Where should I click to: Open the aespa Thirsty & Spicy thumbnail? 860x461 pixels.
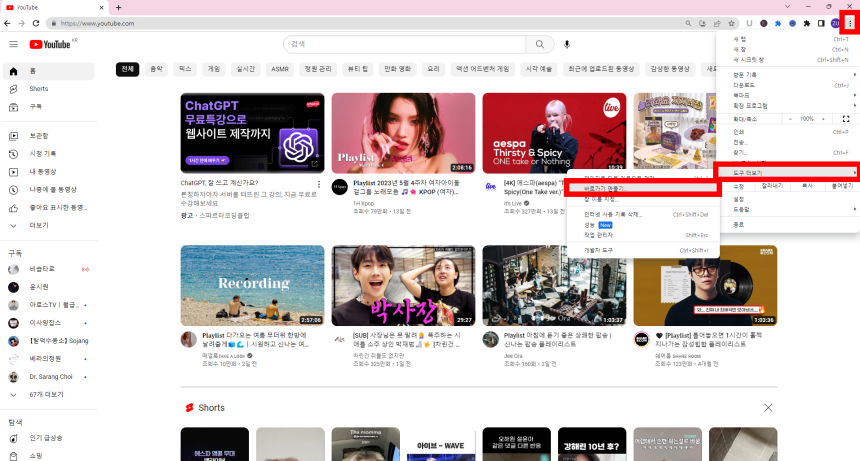tap(554, 133)
